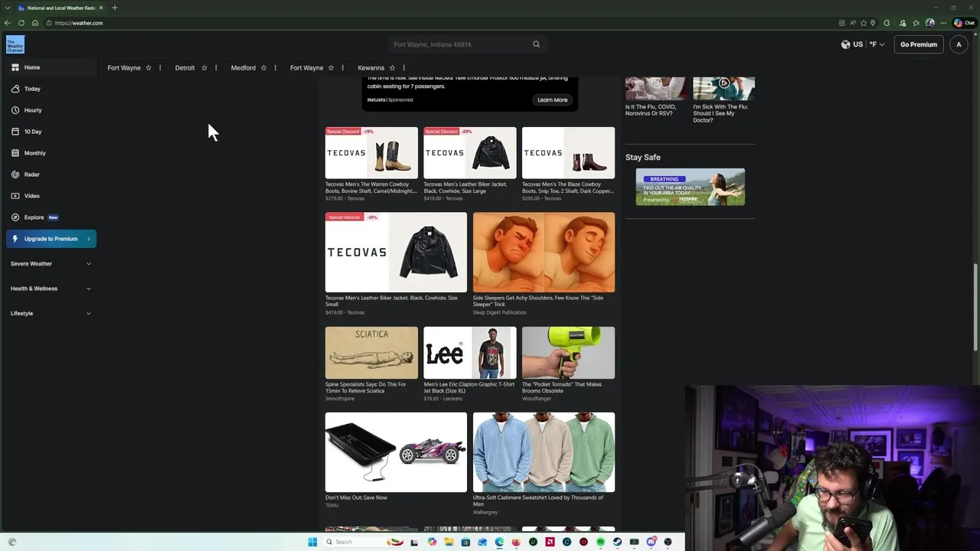Click the Explore compass icon in the sidebar
Viewport: 980px width, 551px height.
click(x=15, y=217)
